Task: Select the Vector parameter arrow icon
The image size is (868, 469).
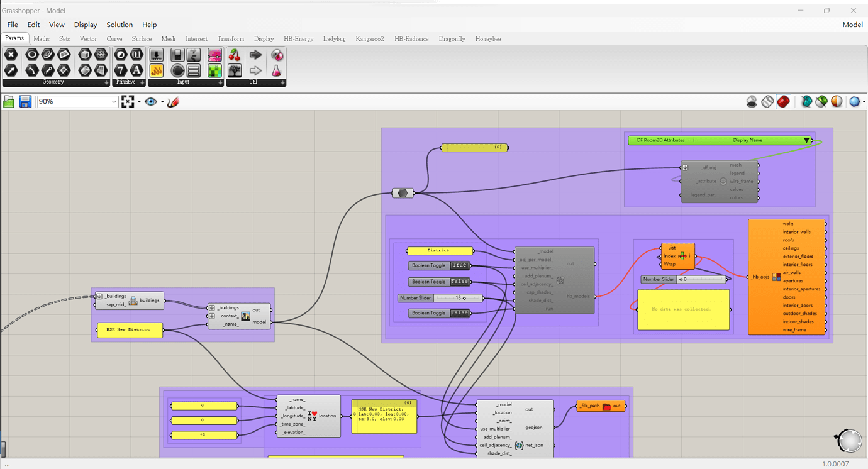Action: (x=11, y=70)
